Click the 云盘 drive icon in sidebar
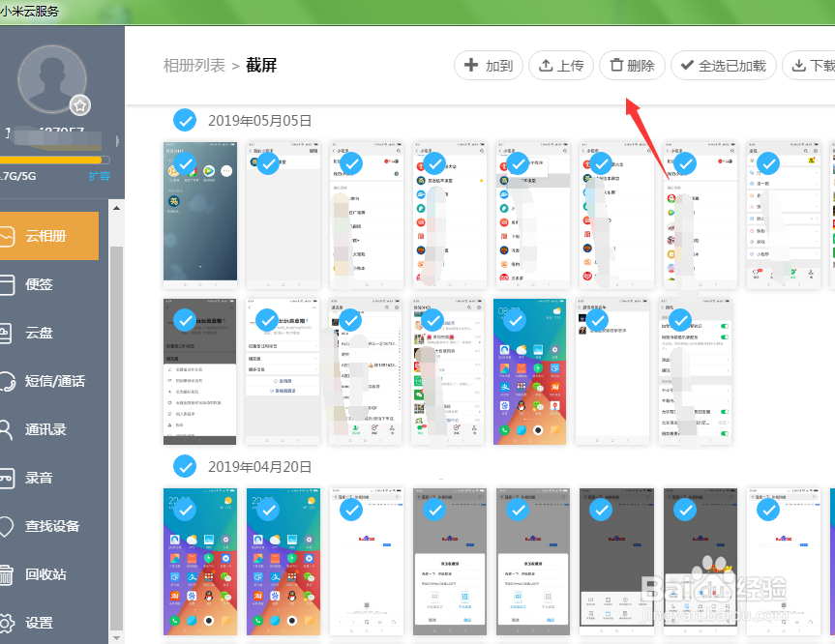The width and height of the screenshot is (835, 644). (x=6, y=334)
